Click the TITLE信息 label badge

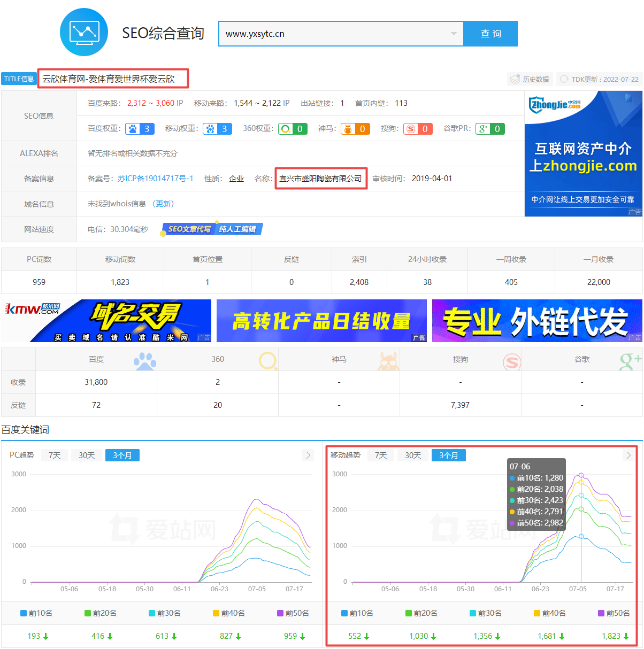19,79
